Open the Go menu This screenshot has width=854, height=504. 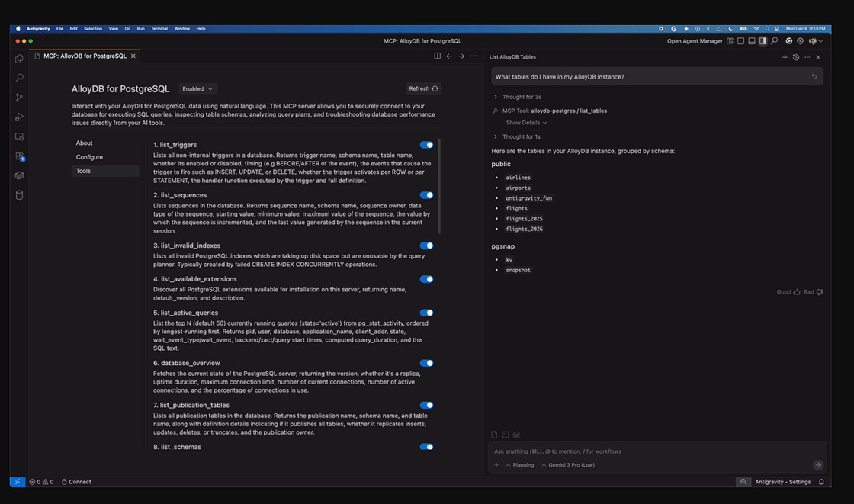[x=127, y=29]
